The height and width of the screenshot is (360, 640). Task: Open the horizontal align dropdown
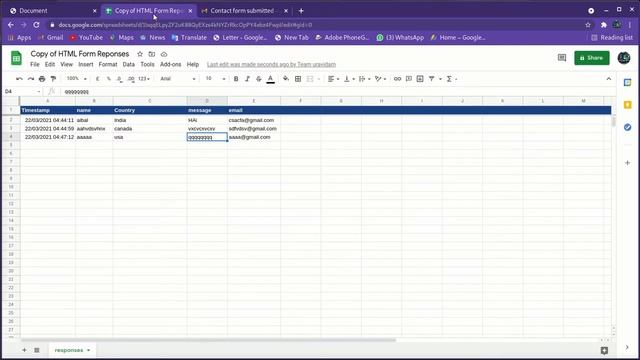pyautogui.click(x=333, y=79)
